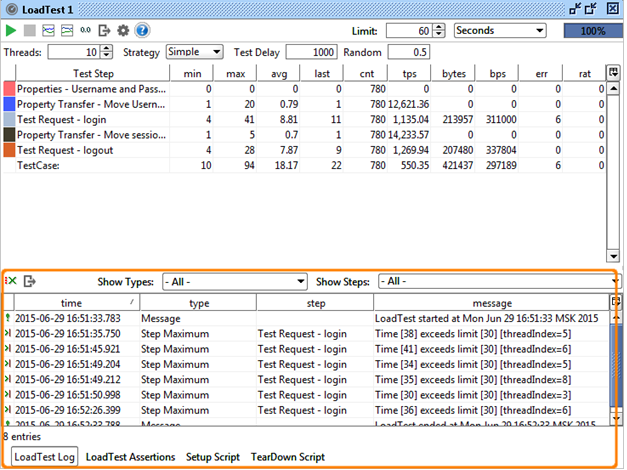Reset statistics with the 0.0 icon
This screenshot has height=470, width=627.
(x=85, y=30)
